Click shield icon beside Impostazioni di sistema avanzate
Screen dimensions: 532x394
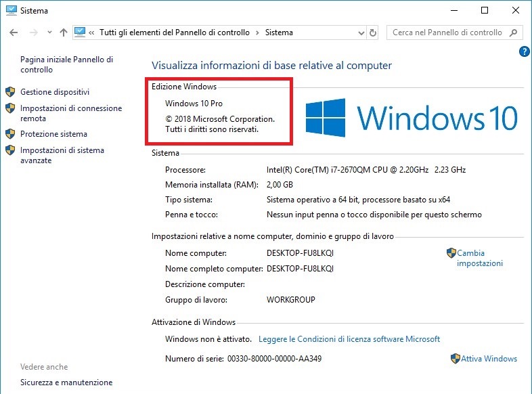pyautogui.click(x=10, y=150)
